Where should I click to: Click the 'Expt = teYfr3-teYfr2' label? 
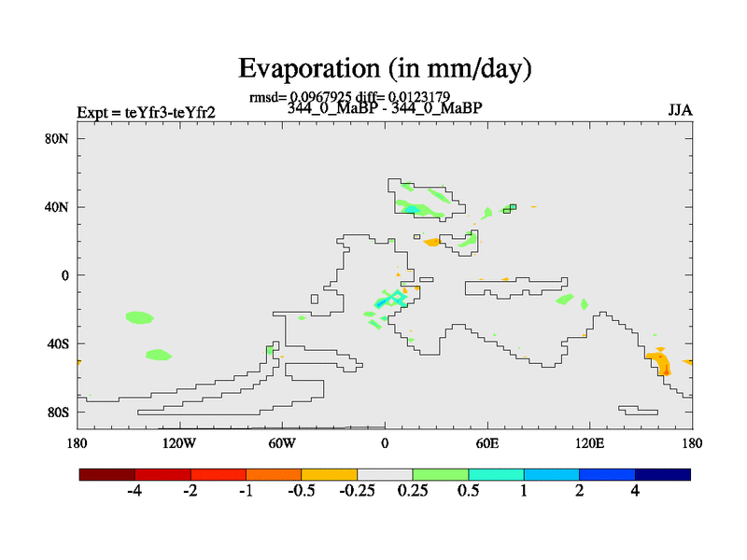click(x=146, y=113)
